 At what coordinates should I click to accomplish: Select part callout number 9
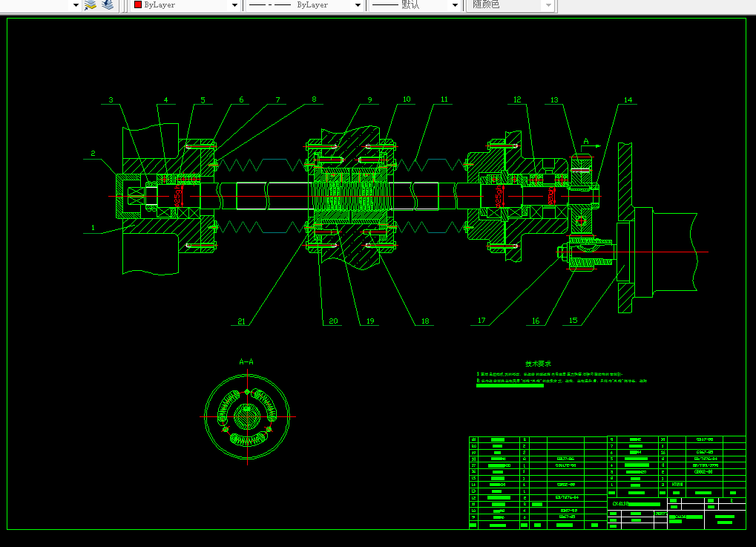coord(369,99)
